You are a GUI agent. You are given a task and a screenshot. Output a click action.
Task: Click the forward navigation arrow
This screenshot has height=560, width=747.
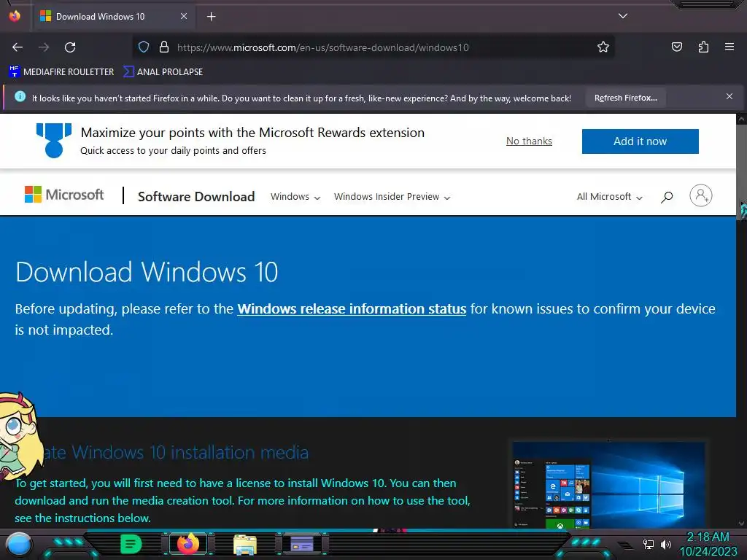(x=44, y=47)
